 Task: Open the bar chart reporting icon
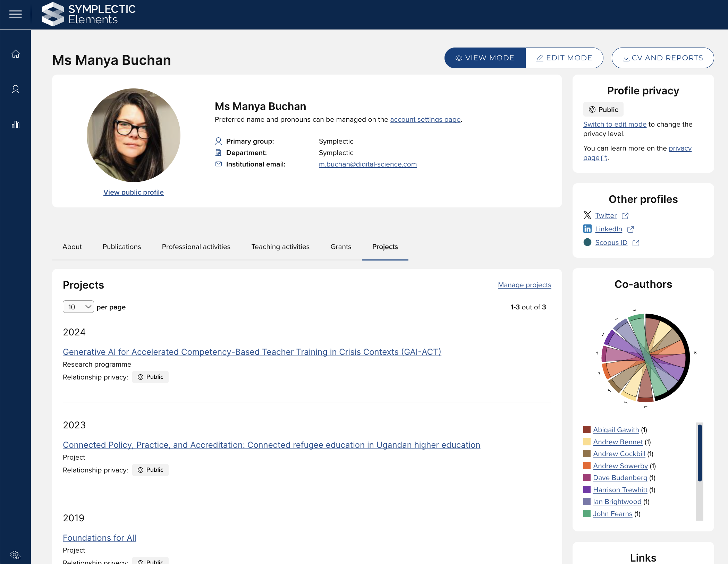point(15,125)
